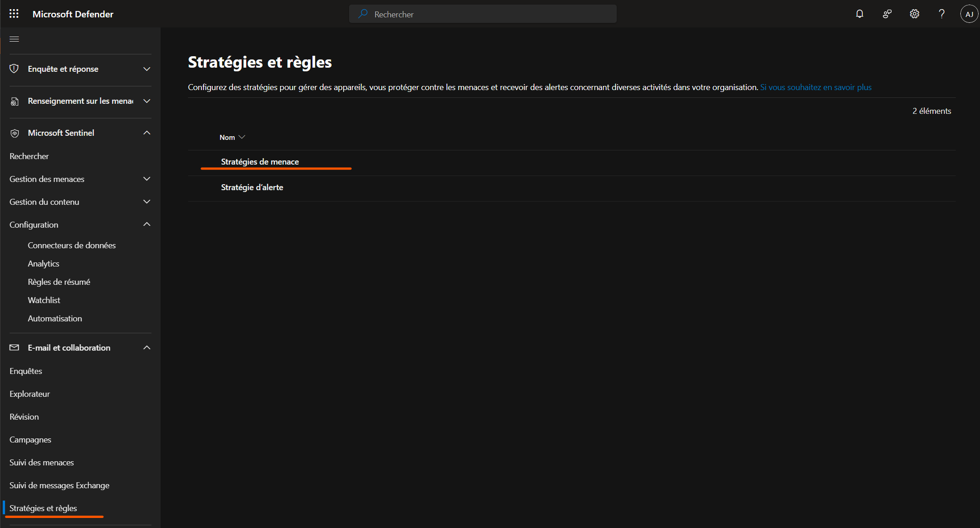Viewport: 980px width, 528px height.
Task: Expand Renseignement sur les menaces section
Action: click(81, 101)
